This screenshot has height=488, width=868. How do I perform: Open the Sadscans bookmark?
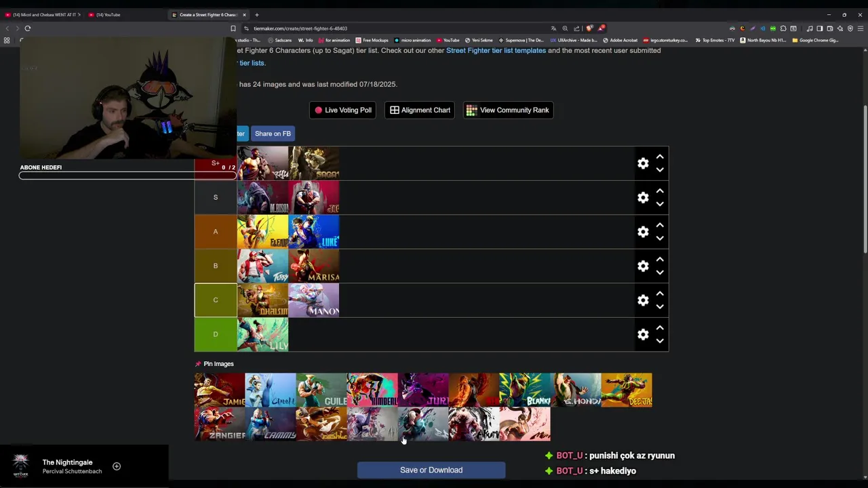279,40
